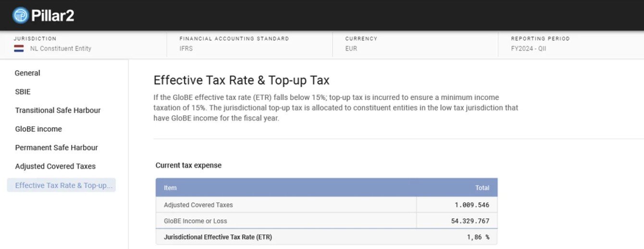Click the Pillar2 brand name text
644x249 pixels.
(52, 16)
